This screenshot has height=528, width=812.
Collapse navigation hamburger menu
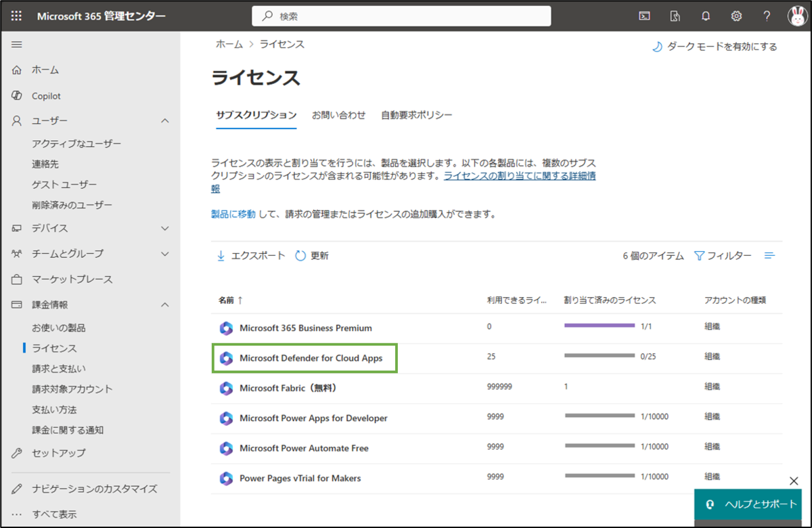point(17,45)
